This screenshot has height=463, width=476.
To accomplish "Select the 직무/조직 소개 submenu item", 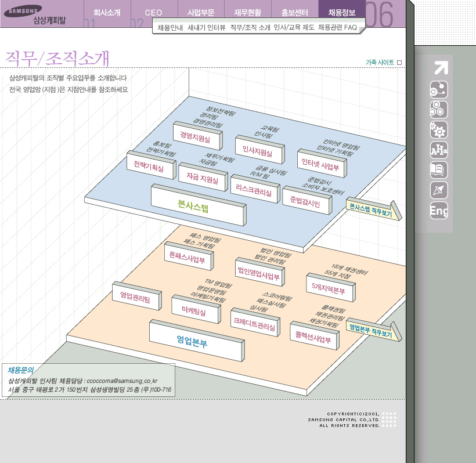I will [250, 28].
